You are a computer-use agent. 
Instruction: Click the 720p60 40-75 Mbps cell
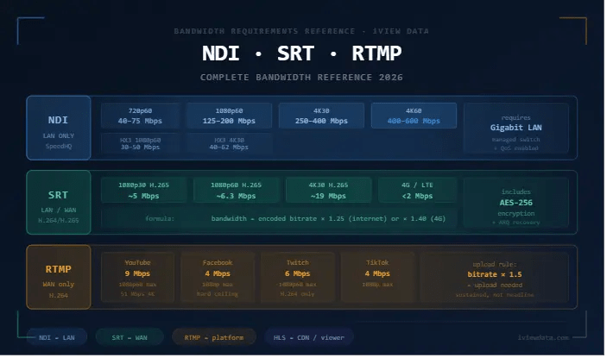141,116
